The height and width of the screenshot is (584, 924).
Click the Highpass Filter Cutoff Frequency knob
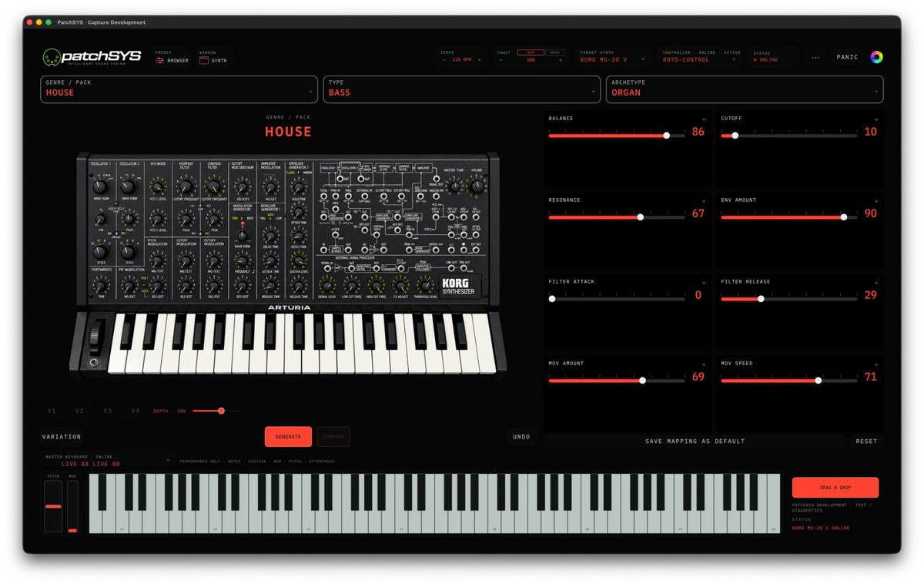186,186
